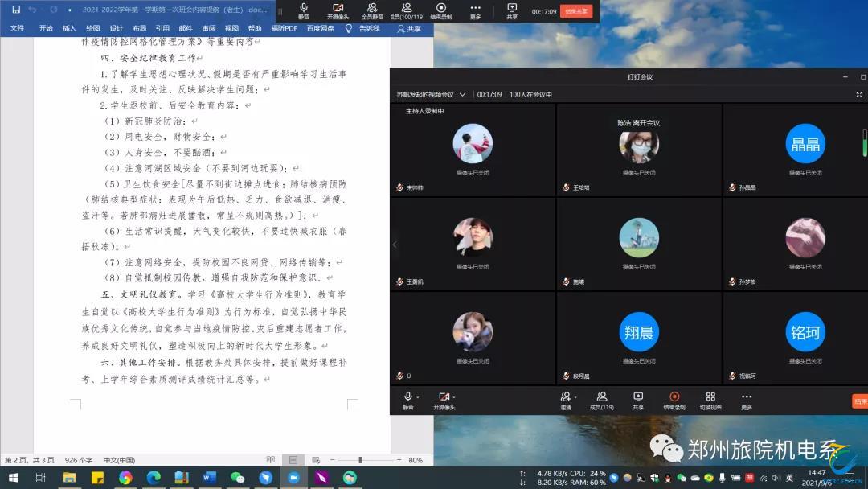Click the orange end meeting button
Viewport: 868px width, 489px height.
(860, 401)
